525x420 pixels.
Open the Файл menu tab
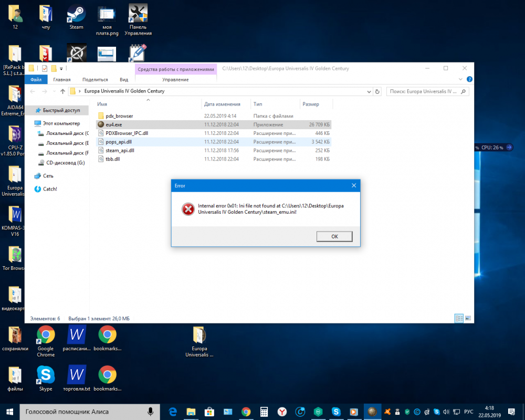click(36, 80)
